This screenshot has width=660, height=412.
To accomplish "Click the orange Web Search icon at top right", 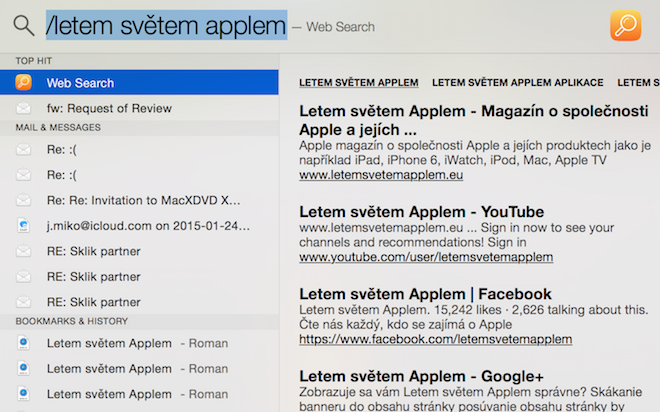I will [x=625, y=25].
